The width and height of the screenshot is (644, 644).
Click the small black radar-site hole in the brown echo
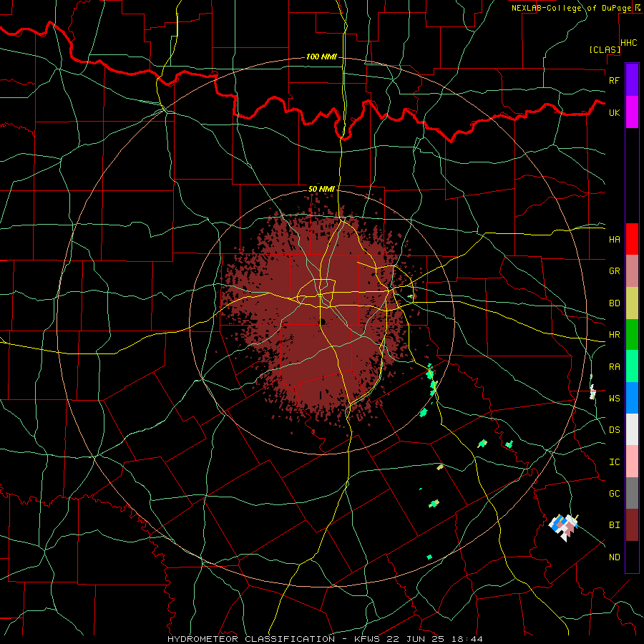click(x=323, y=321)
